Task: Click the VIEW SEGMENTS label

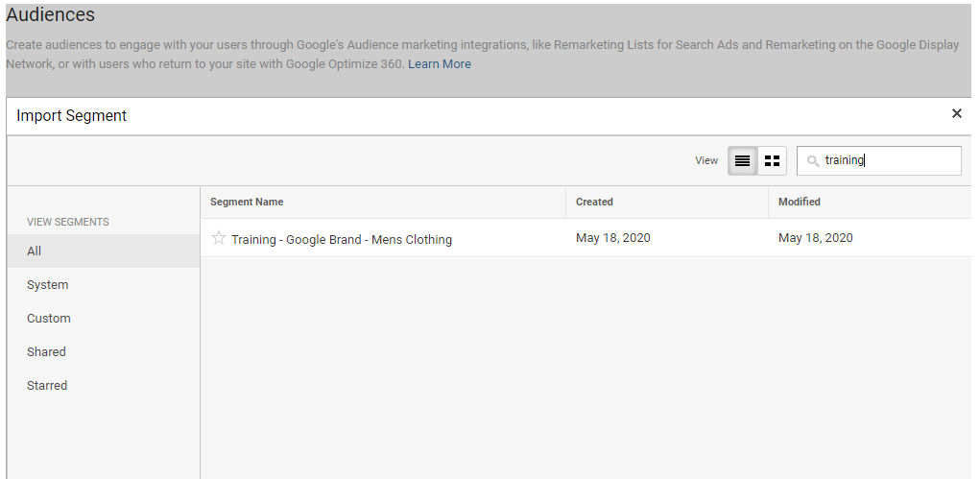Action: click(67, 222)
